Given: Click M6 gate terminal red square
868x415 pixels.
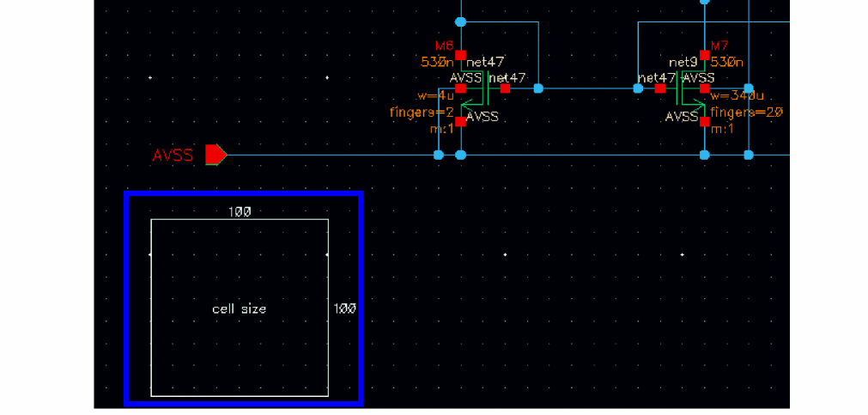Looking at the screenshot, I should (505, 88).
